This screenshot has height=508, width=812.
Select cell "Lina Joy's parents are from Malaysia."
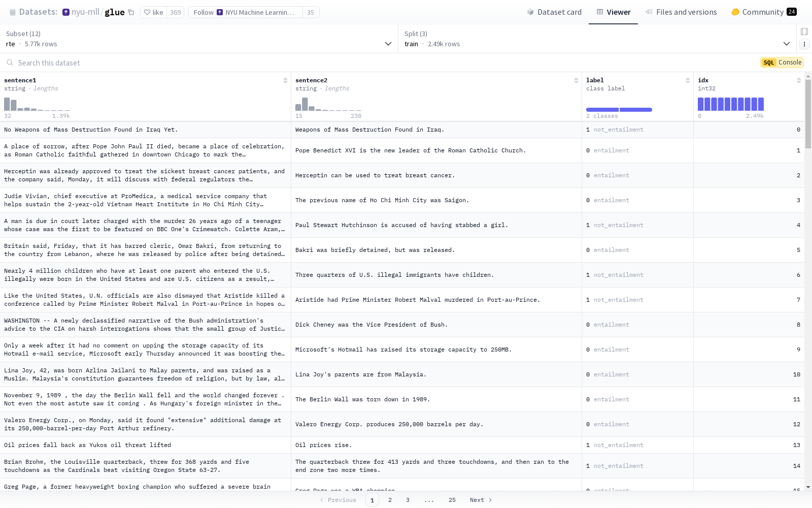click(x=436, y=374)
